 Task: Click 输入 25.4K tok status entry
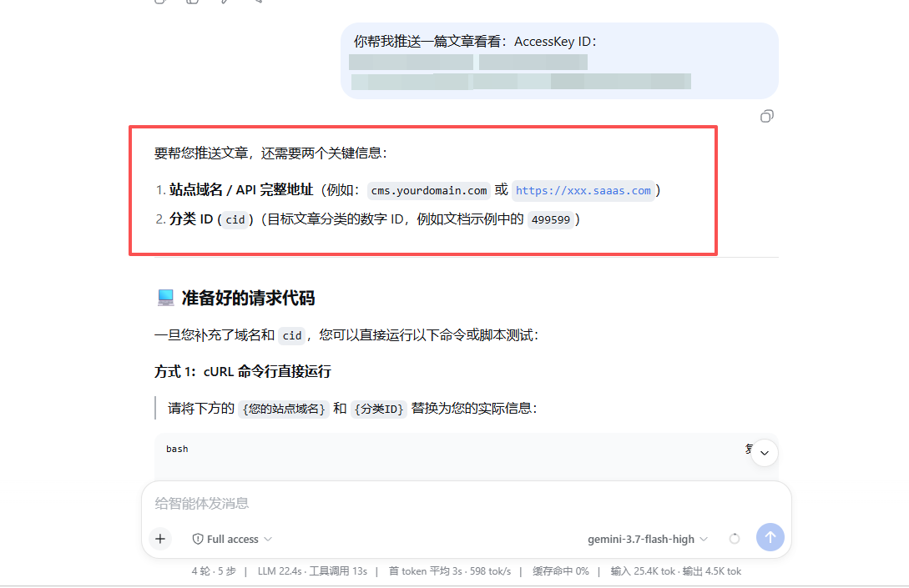point(643,571)
